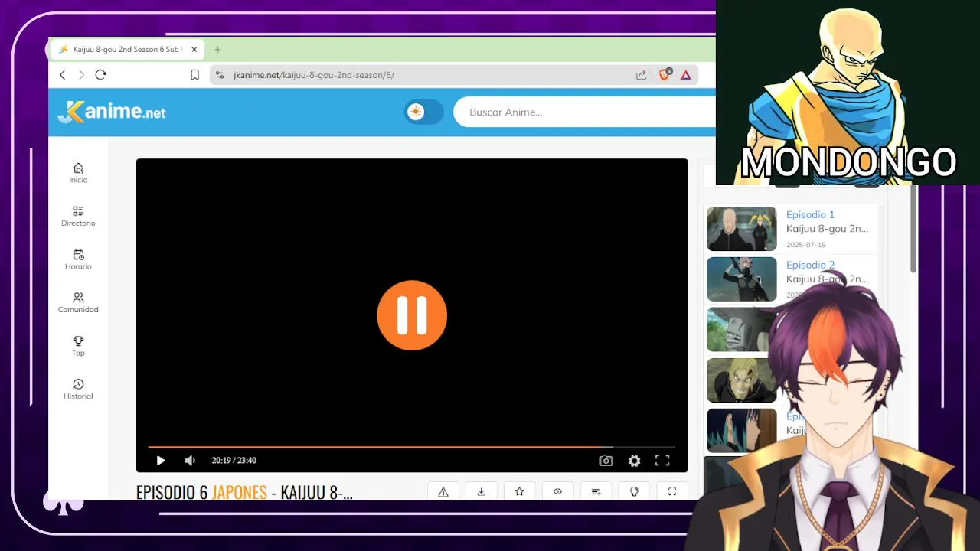Share the page with the share icon
980x551 pixels.
[641, 75]
